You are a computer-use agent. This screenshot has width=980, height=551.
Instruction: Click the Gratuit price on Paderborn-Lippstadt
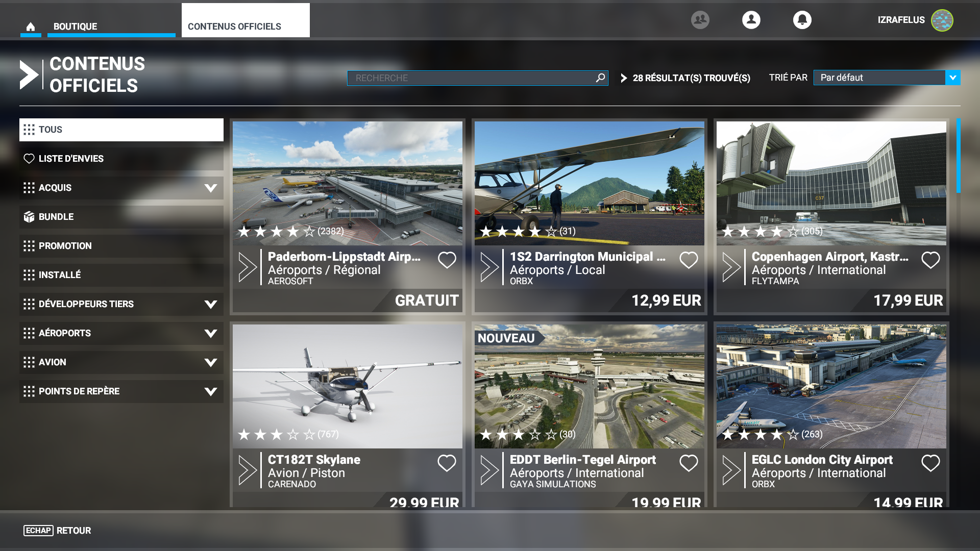tap(427, 300)
